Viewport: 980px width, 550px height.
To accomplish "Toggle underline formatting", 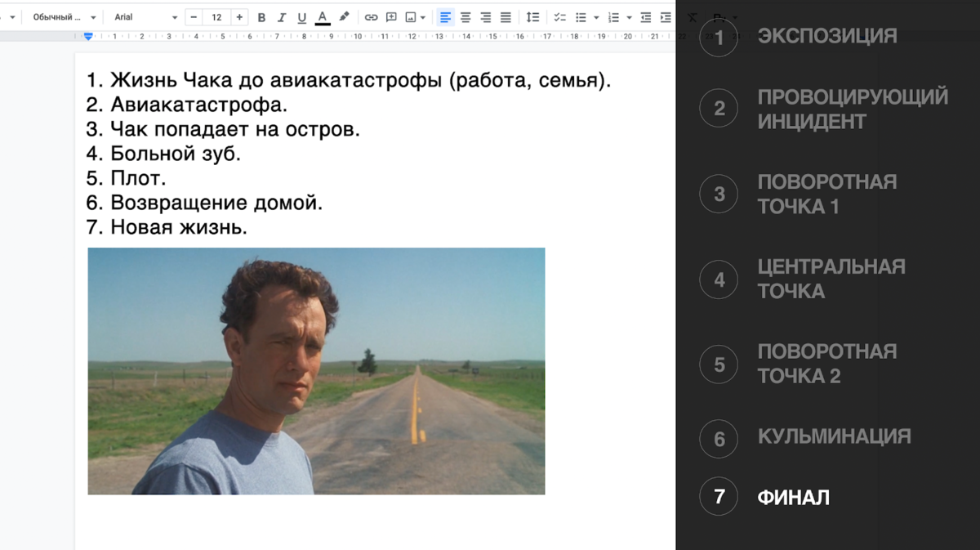I will (302, 17).
